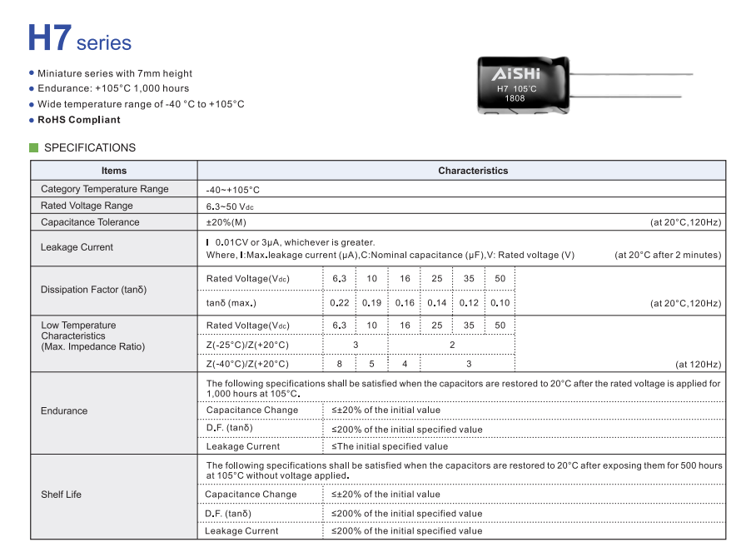Click the blue bullet before RoHS Compliant
This screenshot has height=552, width=756.
(32, 120)
